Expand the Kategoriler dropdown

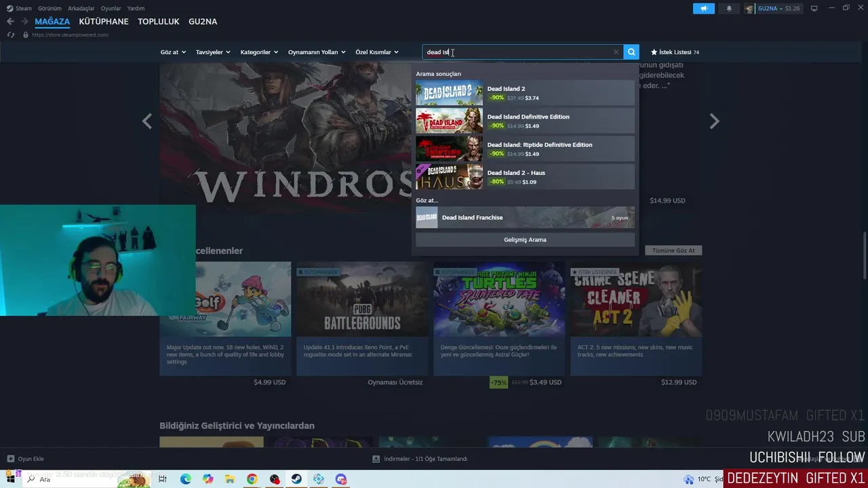coord(259,52)
